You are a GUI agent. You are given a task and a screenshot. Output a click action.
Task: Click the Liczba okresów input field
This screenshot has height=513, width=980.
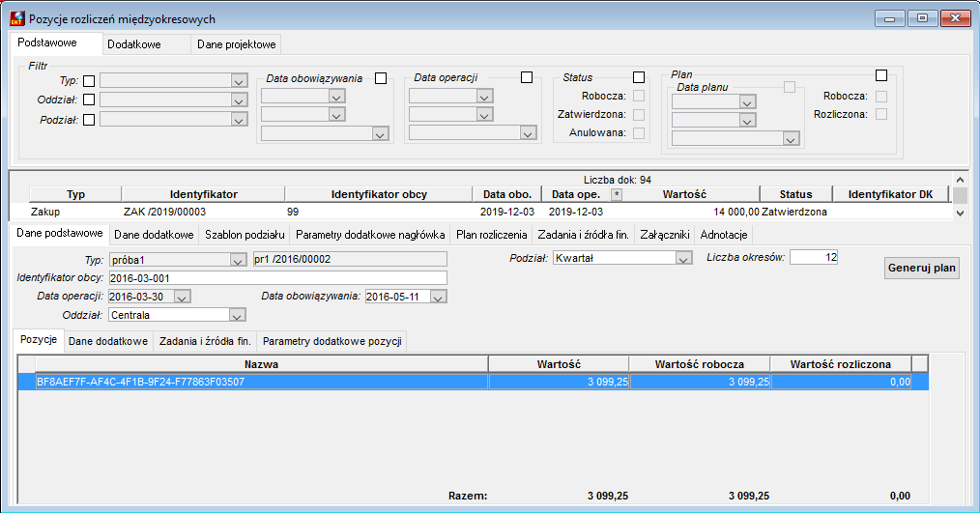(814, 257)
